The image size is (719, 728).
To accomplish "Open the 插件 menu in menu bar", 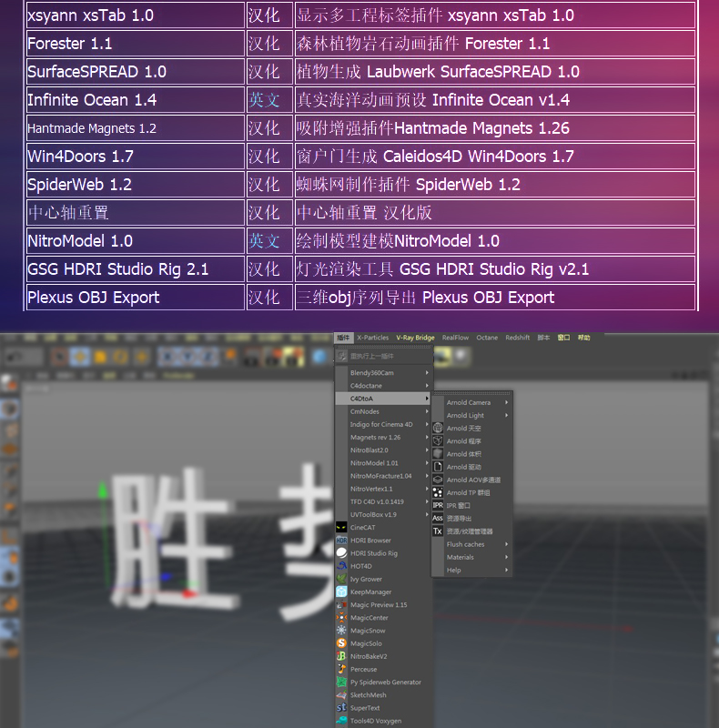I will click(x=343, y=338).
